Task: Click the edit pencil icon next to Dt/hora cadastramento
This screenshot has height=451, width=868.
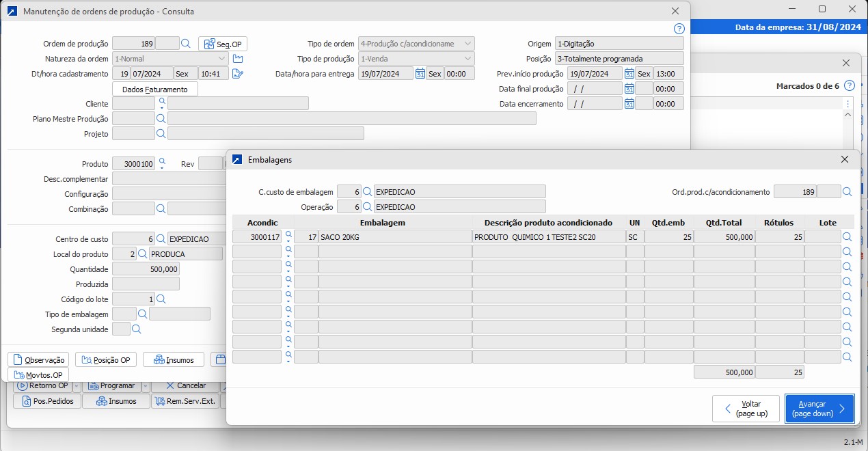Action: tap(237, 74)
